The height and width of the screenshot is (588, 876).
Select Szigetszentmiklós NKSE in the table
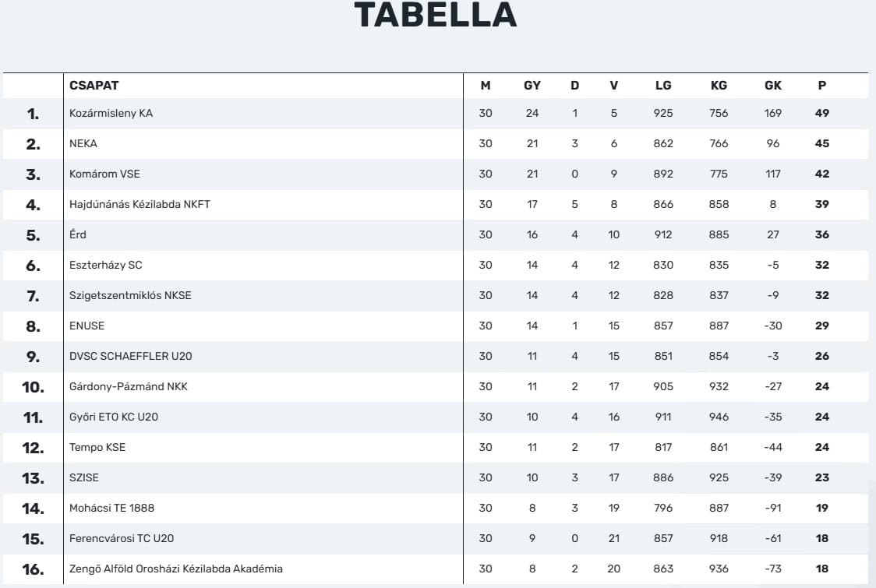tap(130, 295)
